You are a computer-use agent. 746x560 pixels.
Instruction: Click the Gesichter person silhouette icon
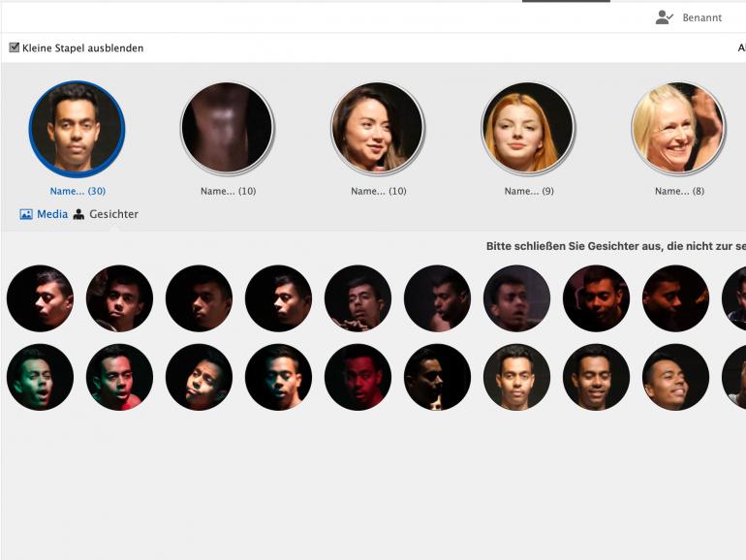point(79,214)
